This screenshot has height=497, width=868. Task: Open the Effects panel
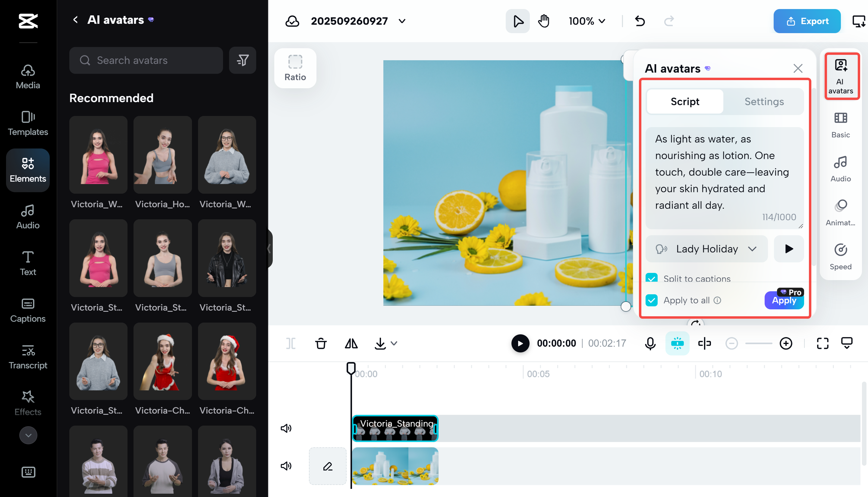coord(28,403)
